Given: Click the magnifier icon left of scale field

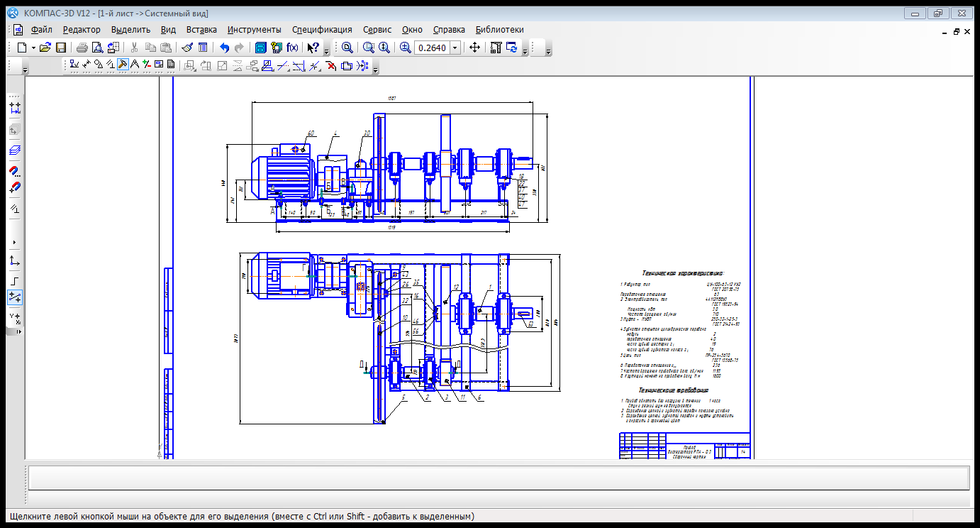Looking at the screenshot, I should [x=406, y=48].
